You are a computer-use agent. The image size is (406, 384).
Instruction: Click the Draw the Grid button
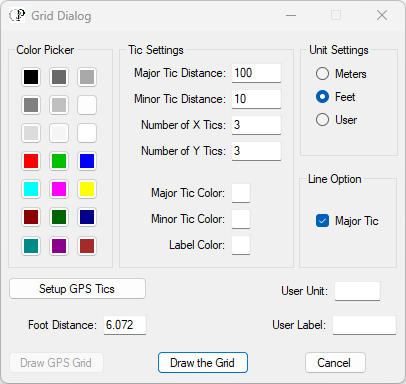click(203, 363)
